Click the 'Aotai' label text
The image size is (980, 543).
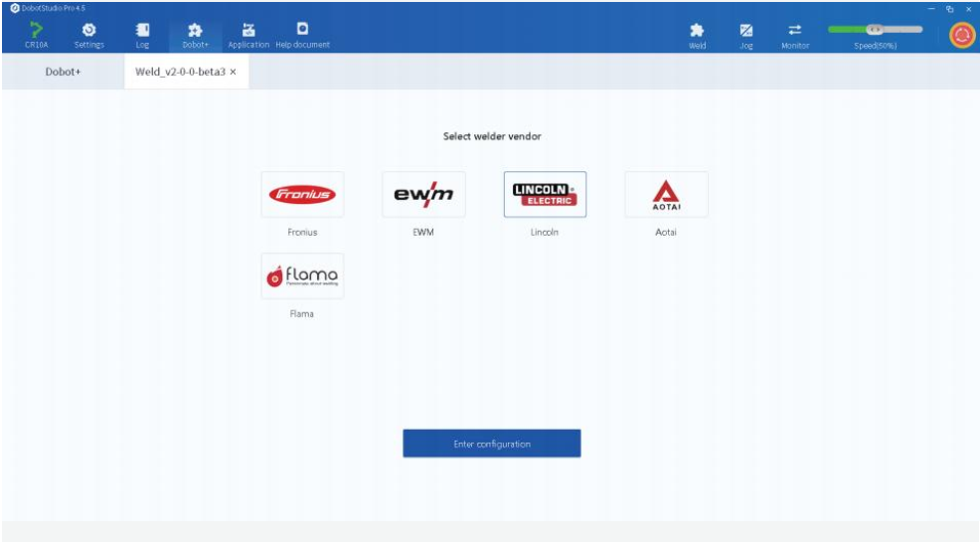pos(666,232)
